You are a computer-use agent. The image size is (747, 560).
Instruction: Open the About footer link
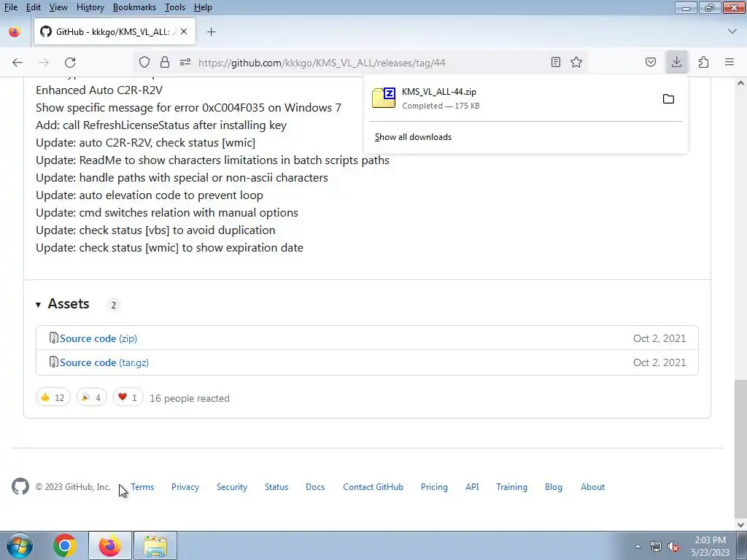click(592, 486)
